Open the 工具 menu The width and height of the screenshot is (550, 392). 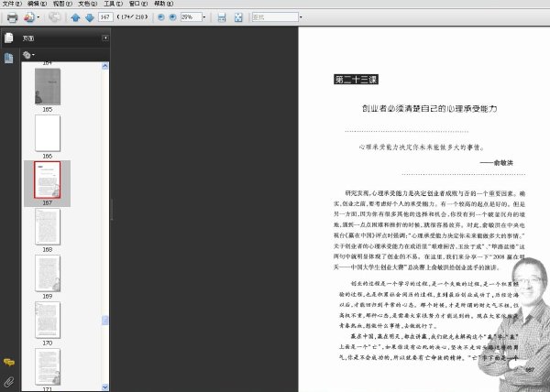point(113,4)
